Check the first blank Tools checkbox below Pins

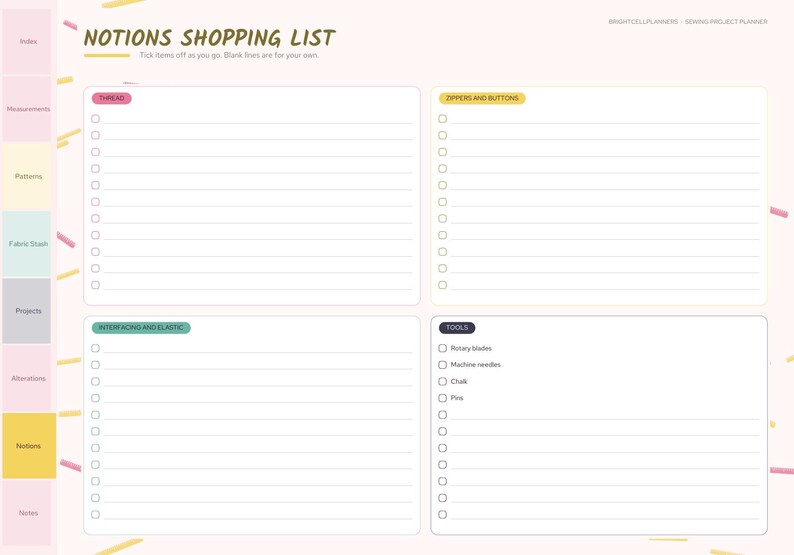coord(443,415)
